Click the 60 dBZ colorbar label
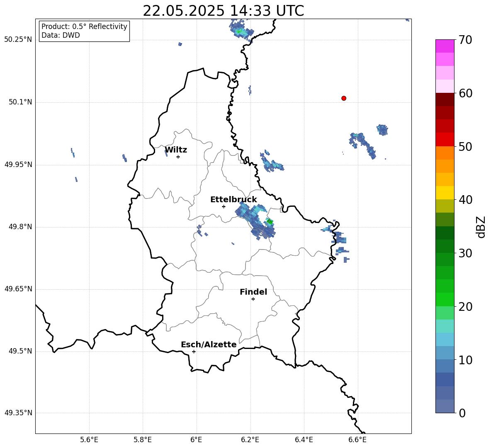 point(465,93)
